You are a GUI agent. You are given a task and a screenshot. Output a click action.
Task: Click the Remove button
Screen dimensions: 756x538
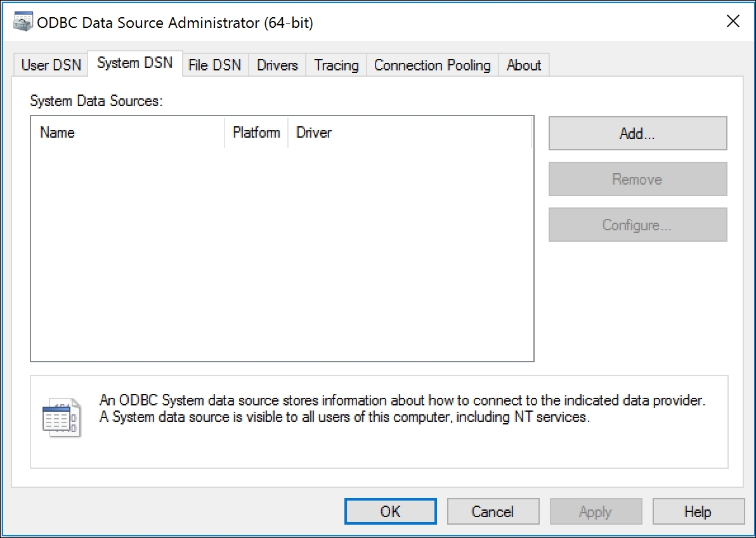[637, 179]
